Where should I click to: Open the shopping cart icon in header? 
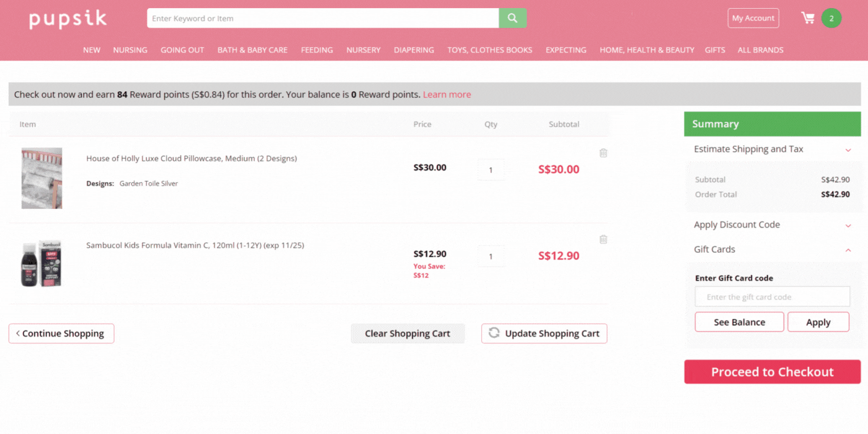(808, 18)
